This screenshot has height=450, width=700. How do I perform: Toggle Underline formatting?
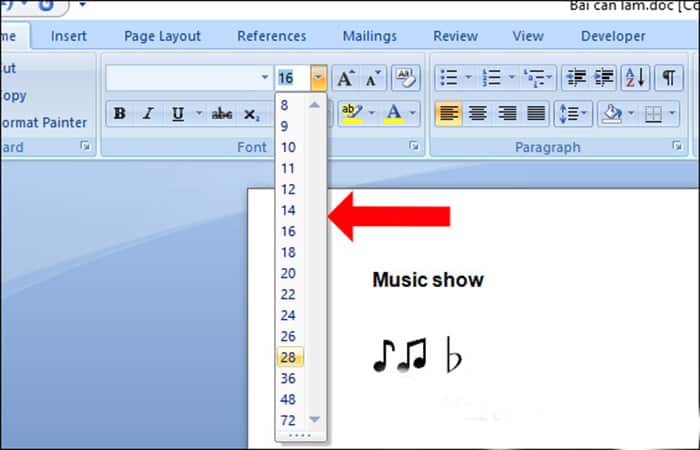[x=178, y=114]
